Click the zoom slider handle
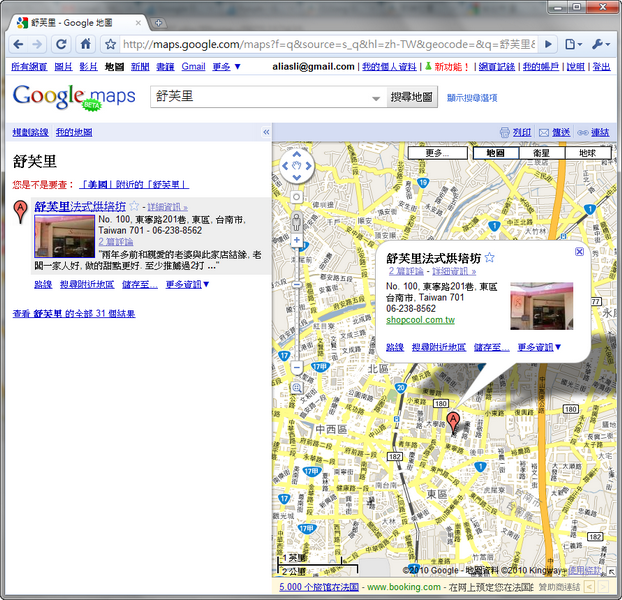The image size is (622, 600). click(x=296, y=285)
